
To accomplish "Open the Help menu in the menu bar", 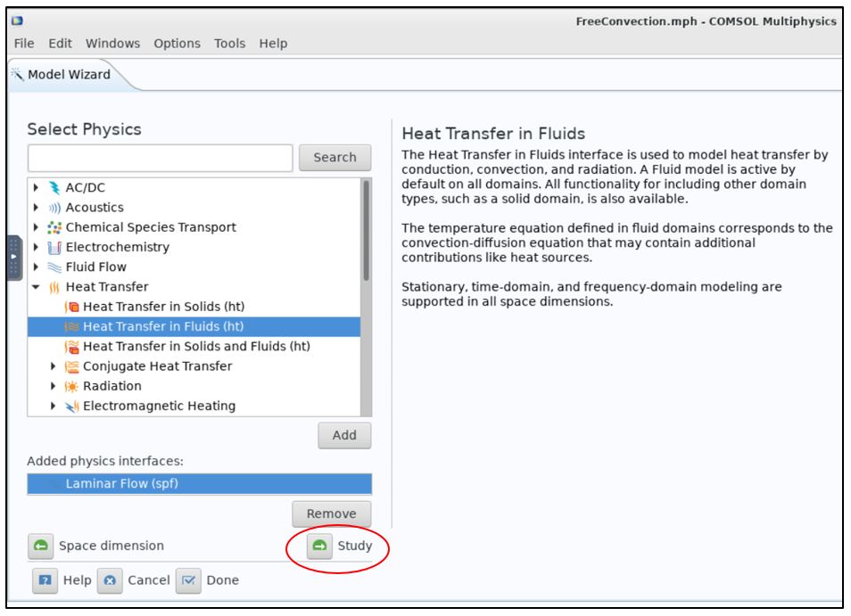I will pyautogui.click(x=273, y=44).
